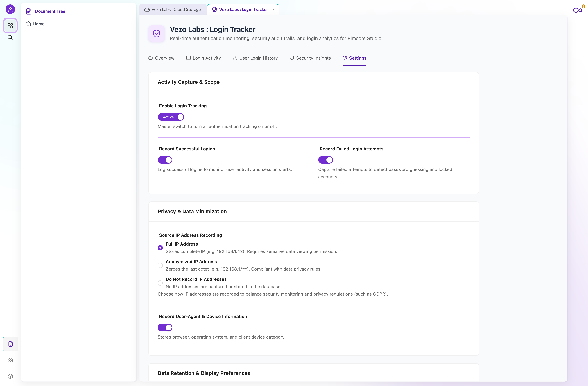Click the Document Tree title
588x386 pixels.
(50, 11)
